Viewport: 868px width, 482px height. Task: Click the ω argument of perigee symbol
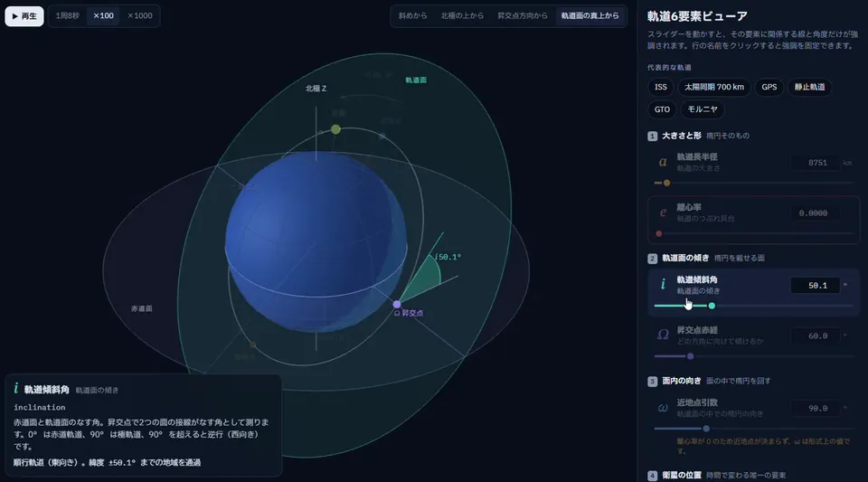click(x=663, y=408)
